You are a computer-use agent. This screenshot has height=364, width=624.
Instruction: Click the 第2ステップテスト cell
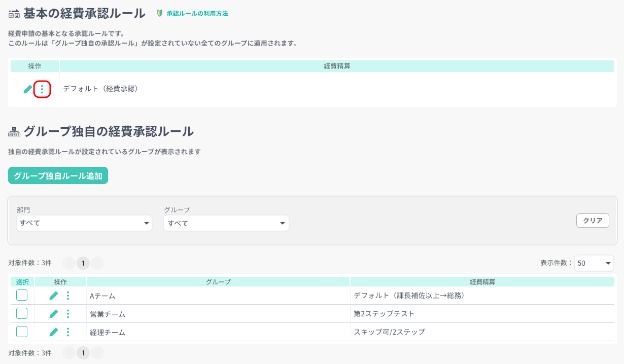[482, 314]
